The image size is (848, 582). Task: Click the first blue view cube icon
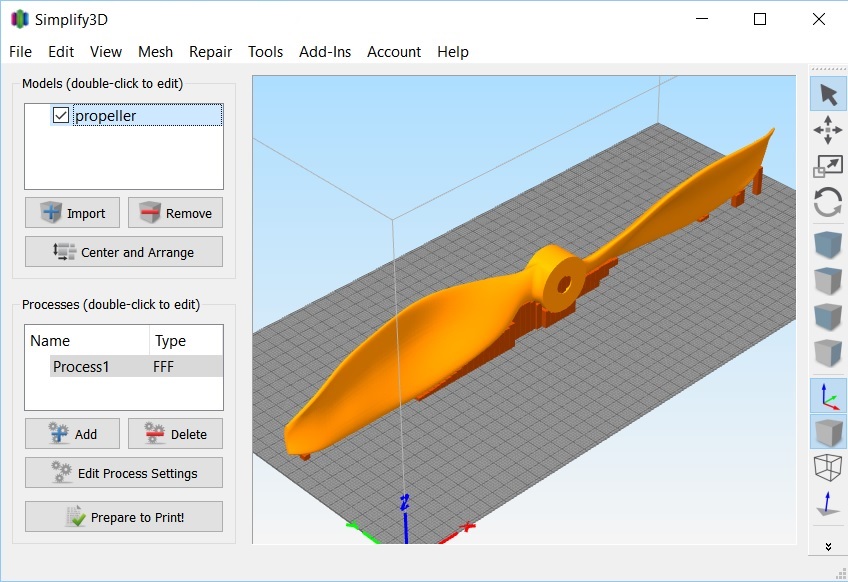[828, 246]
